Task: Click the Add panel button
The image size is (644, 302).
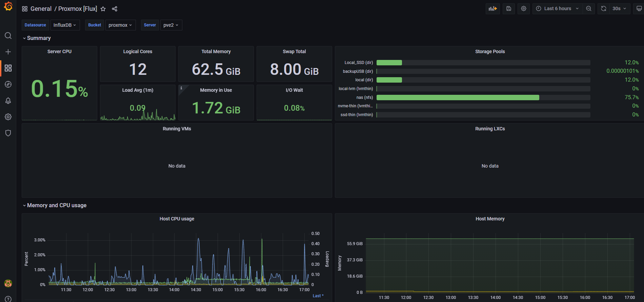Action: [x=492, y=9]
